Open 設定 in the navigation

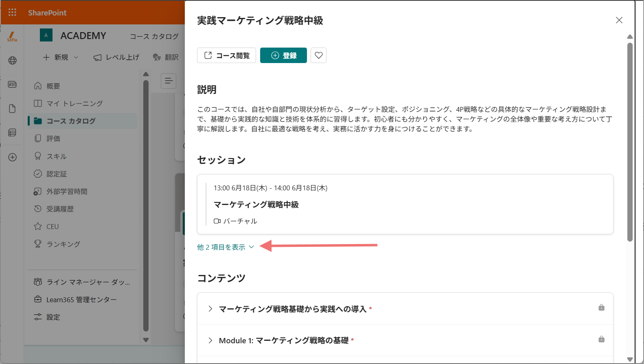pyautogui.click(x=82, y=317)
